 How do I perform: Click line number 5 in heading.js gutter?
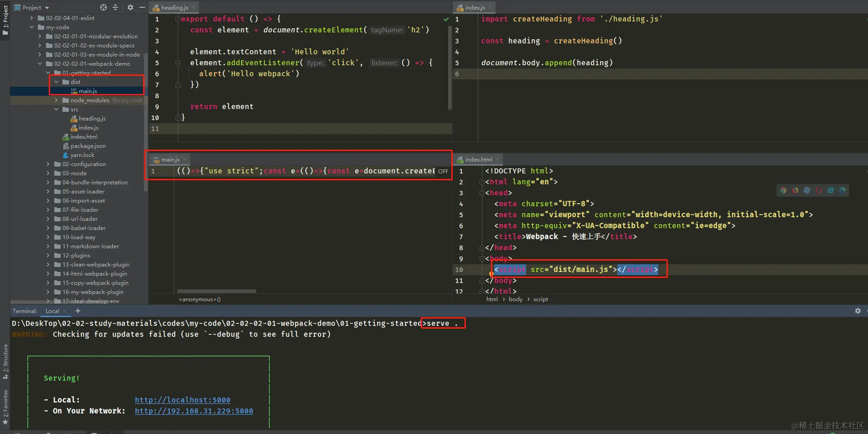[157, 63]
